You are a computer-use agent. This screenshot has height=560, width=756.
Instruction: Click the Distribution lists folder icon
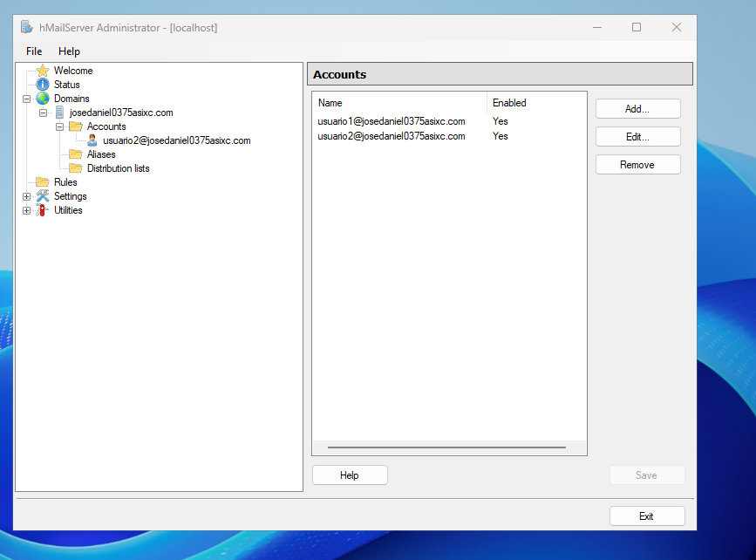click(x=76, y=168)
